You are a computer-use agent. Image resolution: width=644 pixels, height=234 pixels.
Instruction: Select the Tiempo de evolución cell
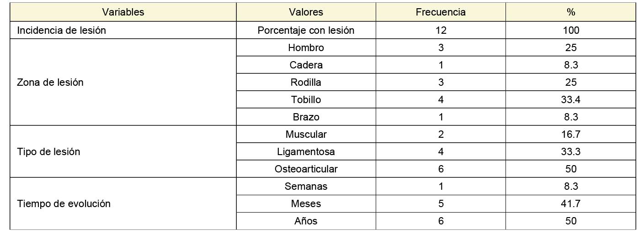coord(64,204)
